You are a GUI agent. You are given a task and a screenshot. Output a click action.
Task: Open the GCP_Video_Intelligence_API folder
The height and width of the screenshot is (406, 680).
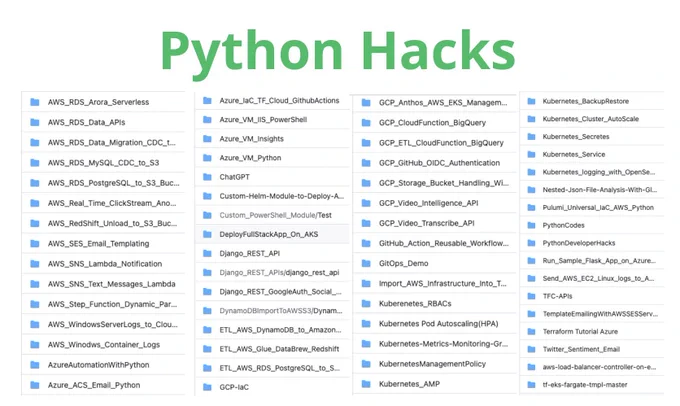[428, 203]
